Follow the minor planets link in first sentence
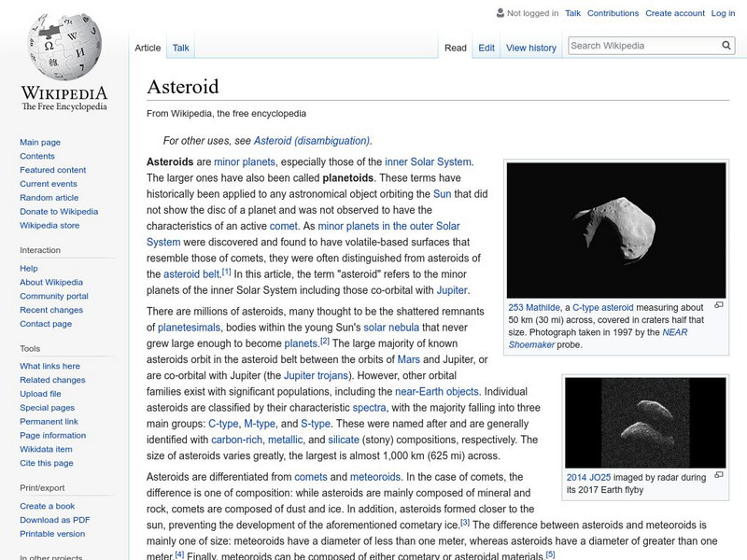747x560 pixels. click(245, 161)
